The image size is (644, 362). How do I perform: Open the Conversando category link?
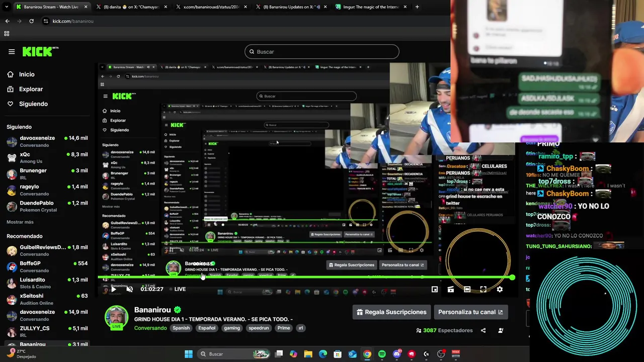click(150, 328)
